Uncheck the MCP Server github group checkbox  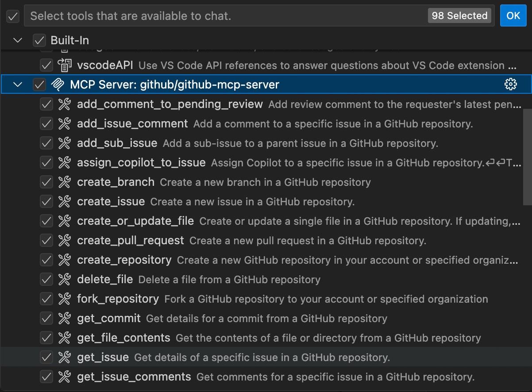[39, 85]
